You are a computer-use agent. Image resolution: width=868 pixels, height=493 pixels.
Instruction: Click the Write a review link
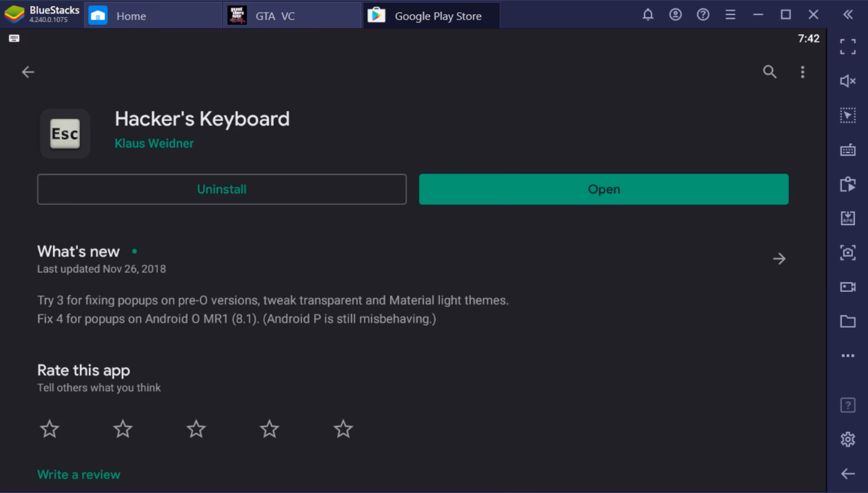tap(78, 475)
